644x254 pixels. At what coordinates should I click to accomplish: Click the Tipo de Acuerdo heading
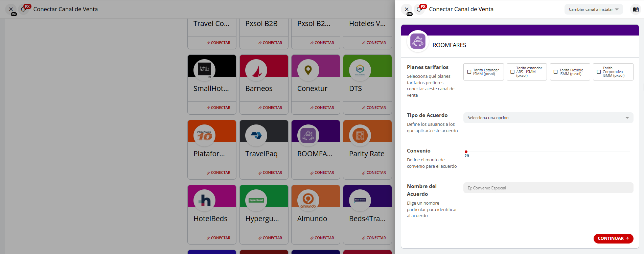[427, 115]
